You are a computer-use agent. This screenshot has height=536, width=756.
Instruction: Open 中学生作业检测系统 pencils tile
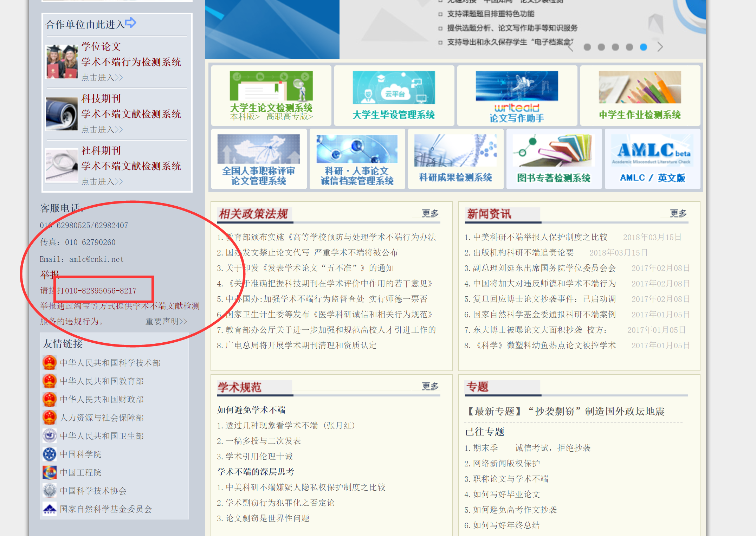point(640,95)
